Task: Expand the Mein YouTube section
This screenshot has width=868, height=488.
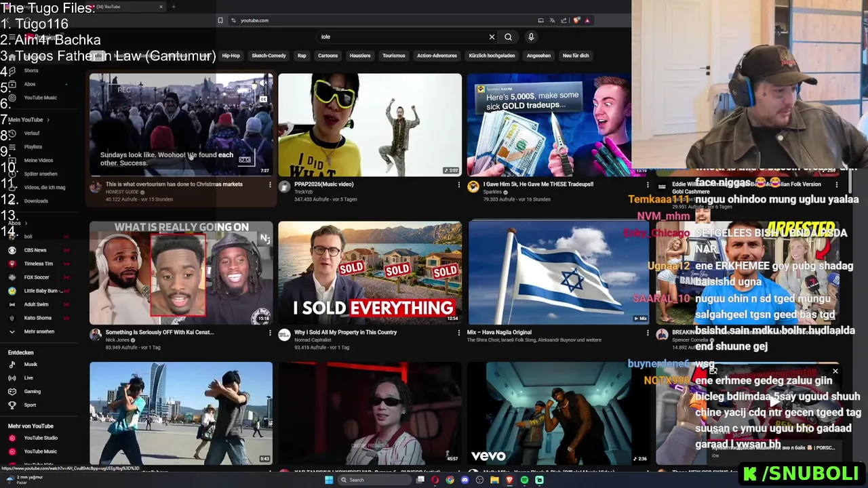Action: click(28, 119)
